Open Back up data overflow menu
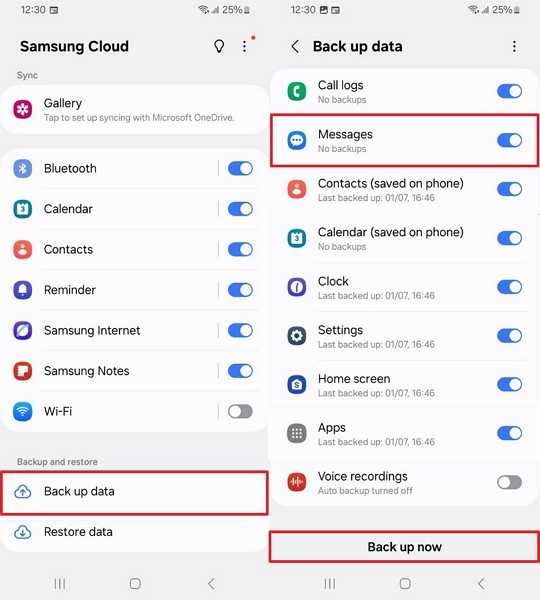 (x=514, y=47)
